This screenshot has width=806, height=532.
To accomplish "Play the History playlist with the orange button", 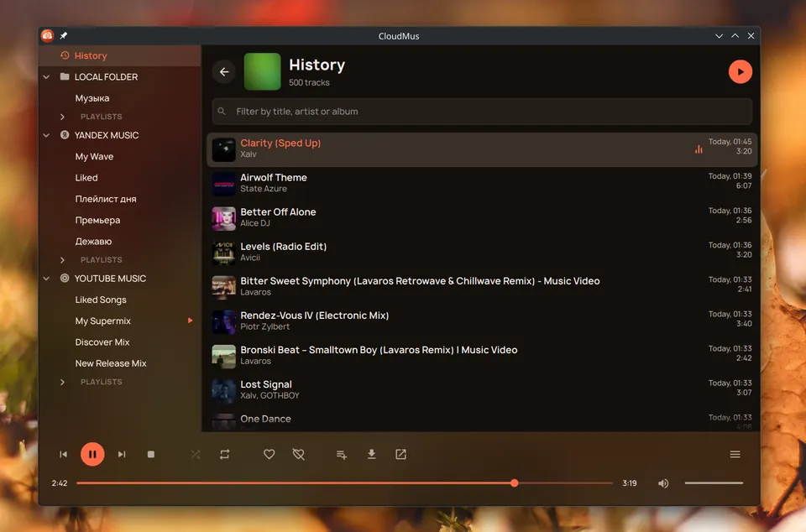I will [741, 72].
